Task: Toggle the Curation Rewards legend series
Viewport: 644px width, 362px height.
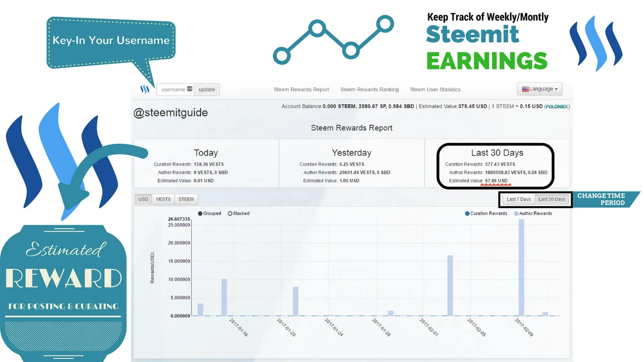Action: (x=486, y=214)
